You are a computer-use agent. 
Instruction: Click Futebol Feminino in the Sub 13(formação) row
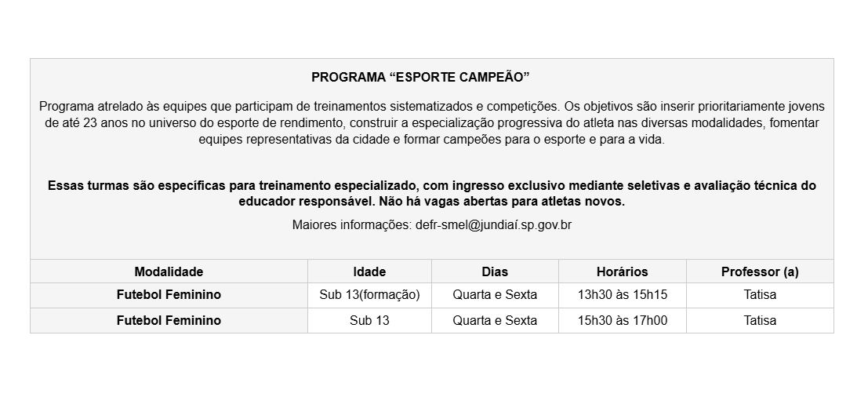(169, 295)
